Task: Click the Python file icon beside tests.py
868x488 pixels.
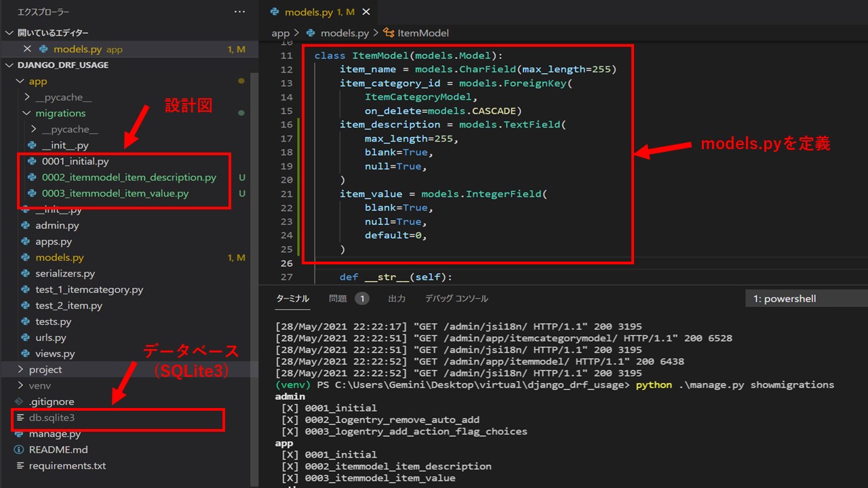Action: click(26, 322)
